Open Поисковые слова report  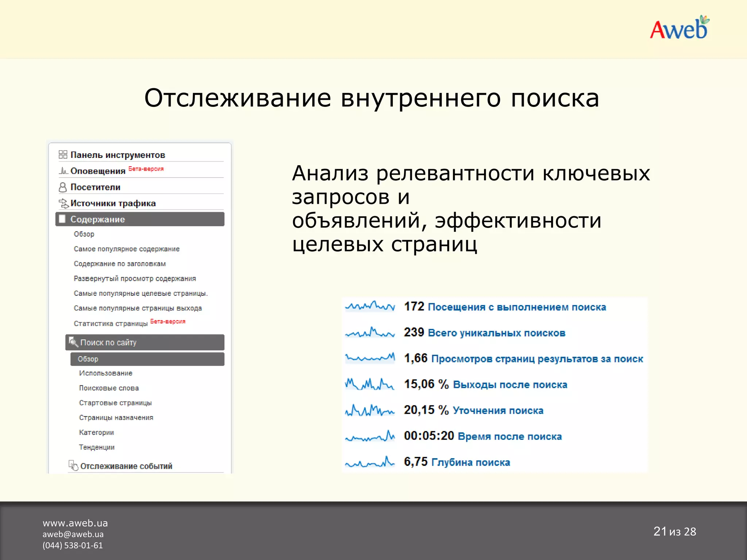click(109, 388)
